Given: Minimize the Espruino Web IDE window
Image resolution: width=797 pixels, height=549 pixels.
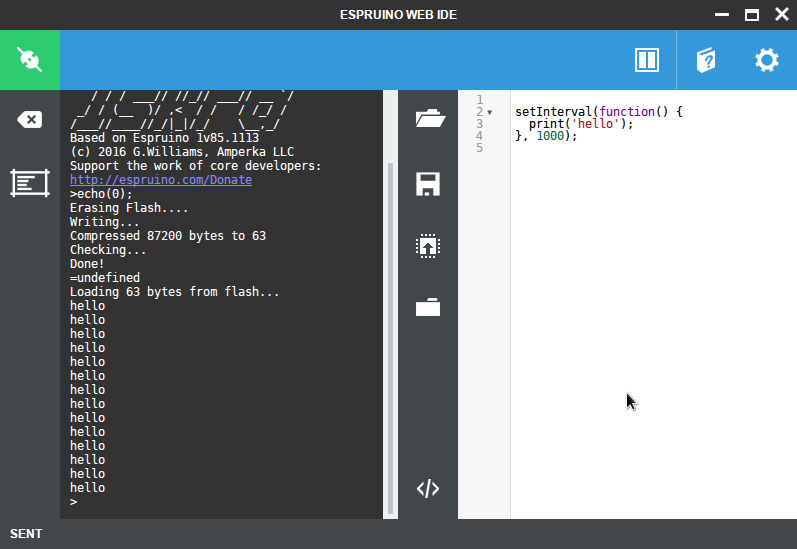Looking at the screenshot, I should click(722, 15).
